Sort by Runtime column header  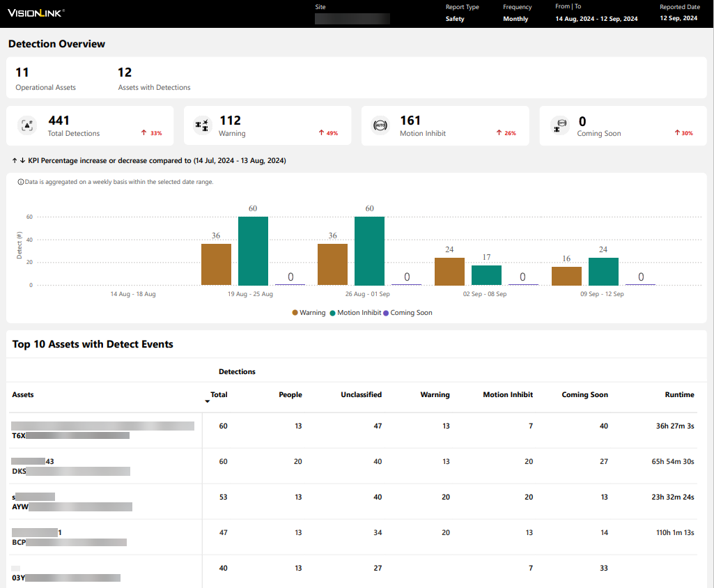679,394
